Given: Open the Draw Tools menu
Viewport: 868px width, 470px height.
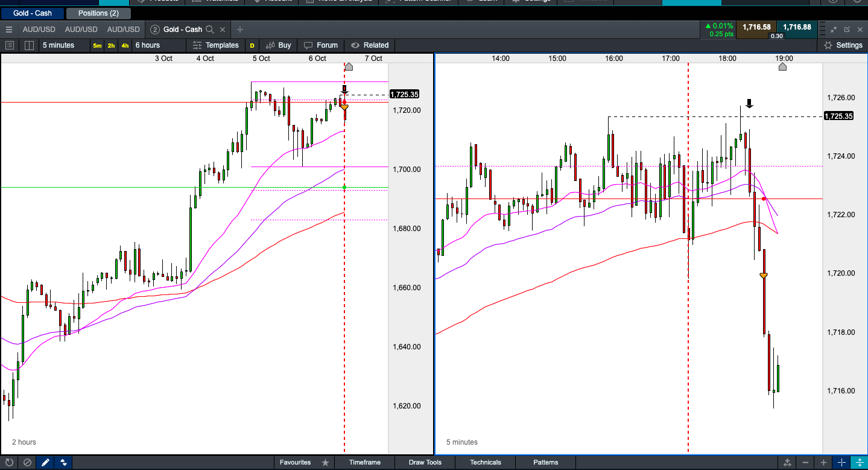Looking at the screenshot, I should coord(425,463).
